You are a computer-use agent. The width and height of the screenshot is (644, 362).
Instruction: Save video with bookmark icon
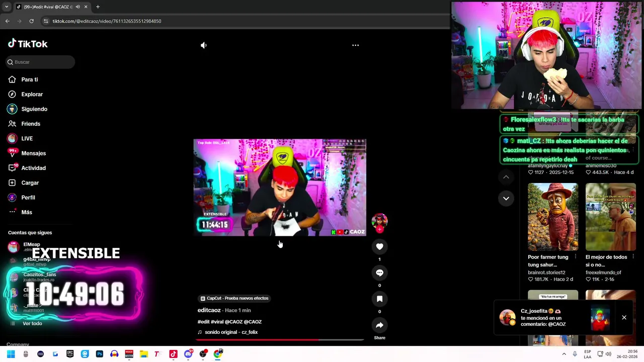tap(379, 299)
